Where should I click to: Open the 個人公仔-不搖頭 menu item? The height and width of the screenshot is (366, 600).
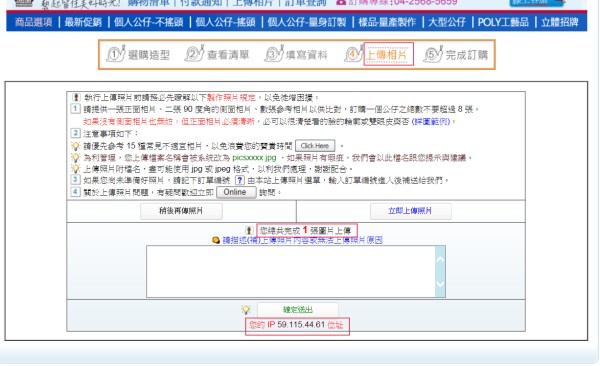(148, 22)
